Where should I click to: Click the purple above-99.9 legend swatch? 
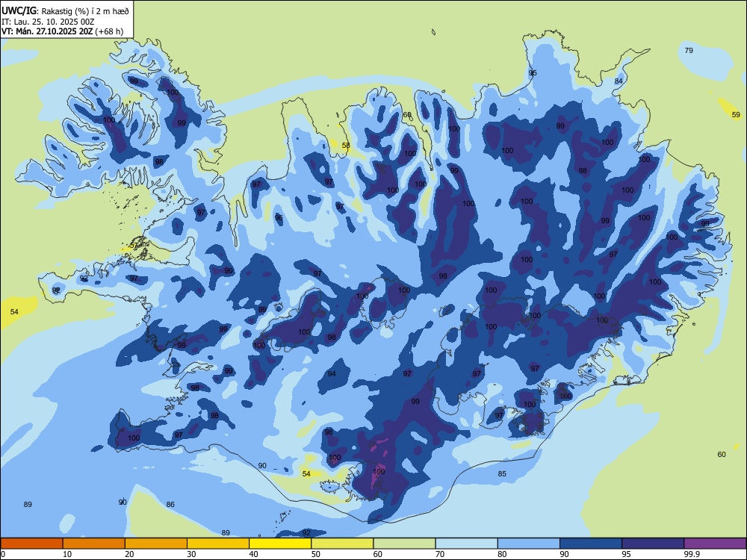tap(715, 544)
